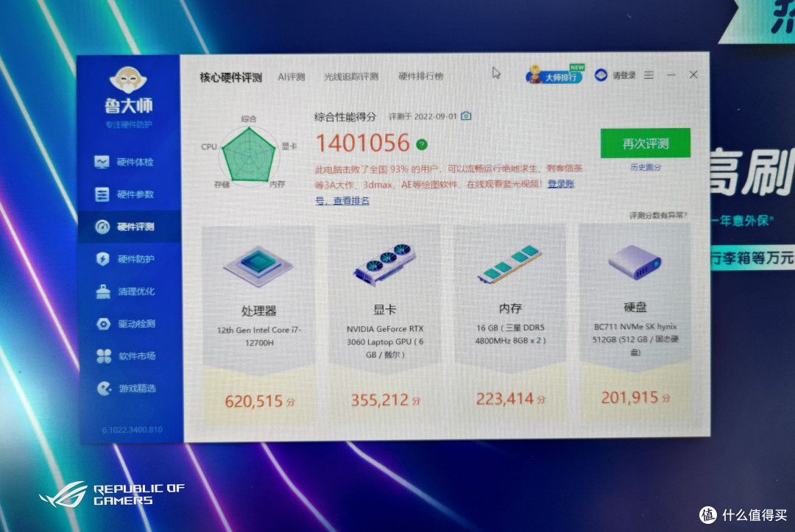
Task: Click 评测分数有异常? link
Action: [x=658, y=216]
